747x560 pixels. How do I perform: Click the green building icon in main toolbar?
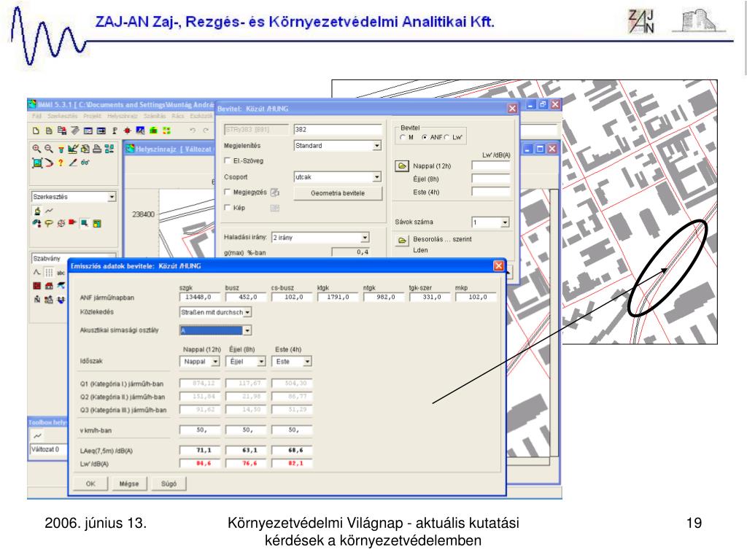(x=153, y=131)
